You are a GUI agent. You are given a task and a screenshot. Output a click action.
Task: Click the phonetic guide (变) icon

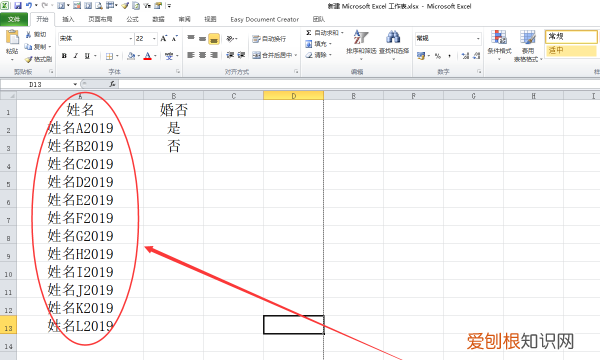coord(169,56)
